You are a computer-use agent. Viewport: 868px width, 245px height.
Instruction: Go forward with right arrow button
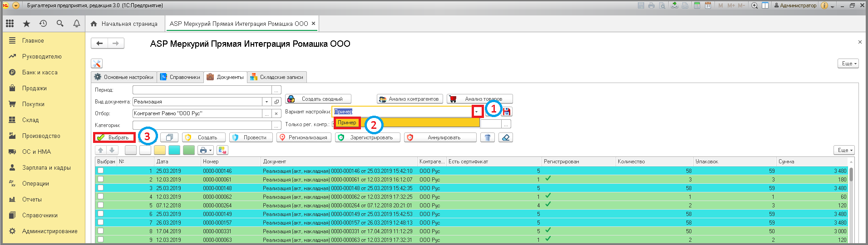116,43
